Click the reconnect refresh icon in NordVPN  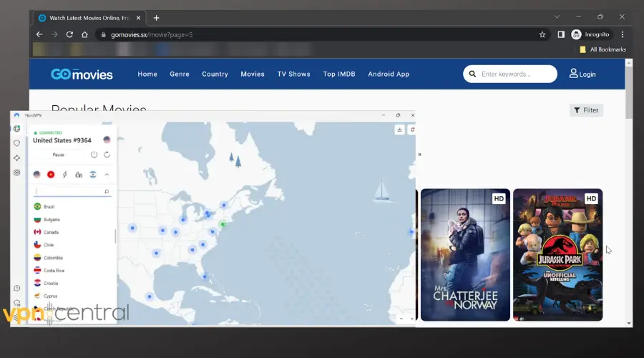(107, 155)
